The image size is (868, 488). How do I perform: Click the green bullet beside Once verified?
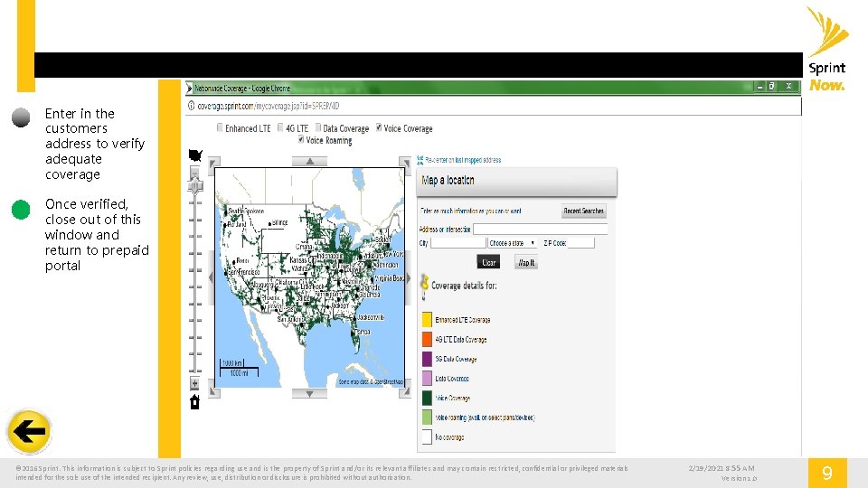(x=21, y=210)
